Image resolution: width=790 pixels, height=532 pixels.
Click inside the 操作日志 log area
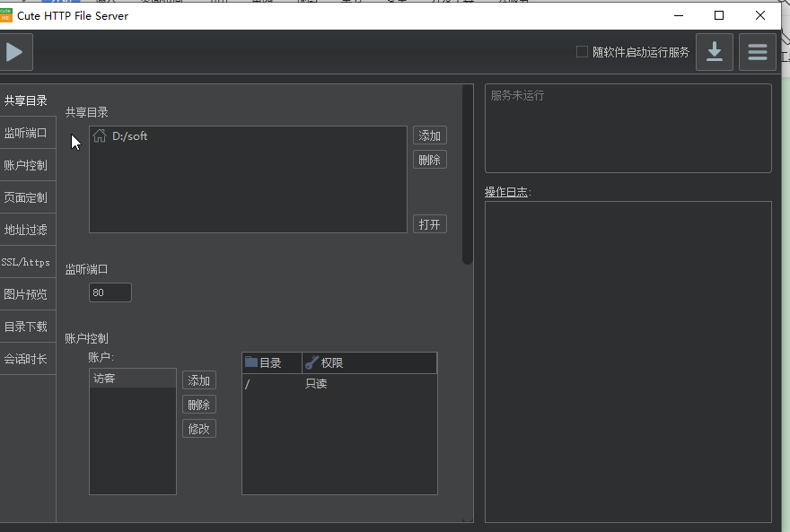pos(628,362)
